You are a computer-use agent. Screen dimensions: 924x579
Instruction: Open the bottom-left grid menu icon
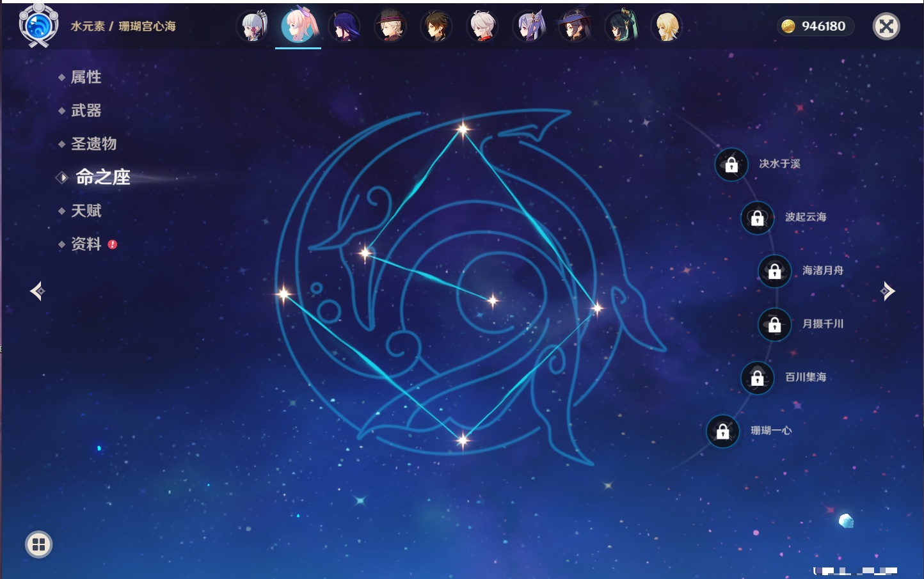click(x=38, y=544)
